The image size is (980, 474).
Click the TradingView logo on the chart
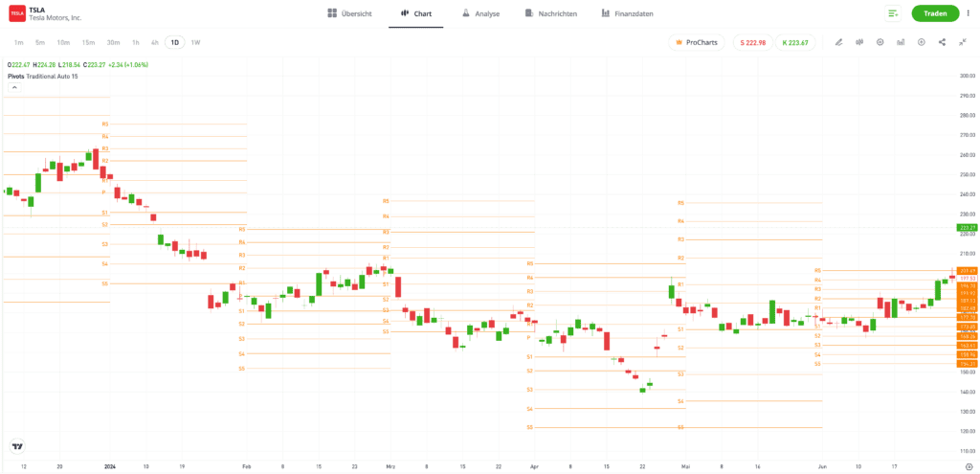17,446
